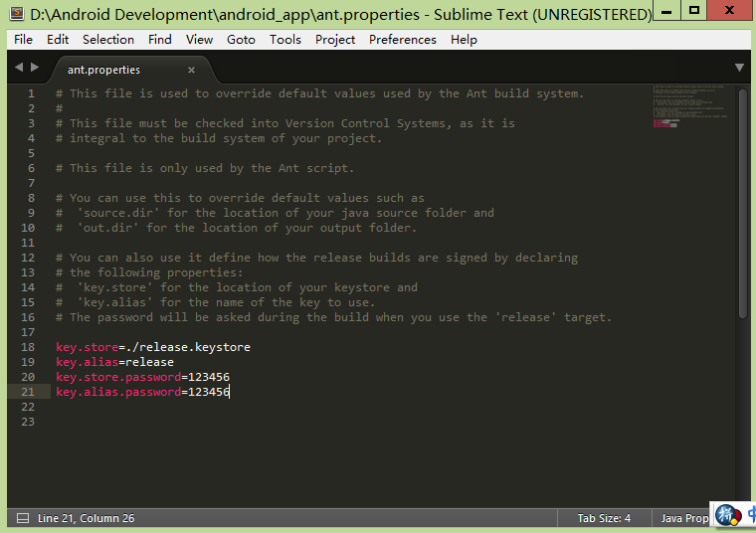Click the Sublime Text title bar icon

[x=17, y=14]
